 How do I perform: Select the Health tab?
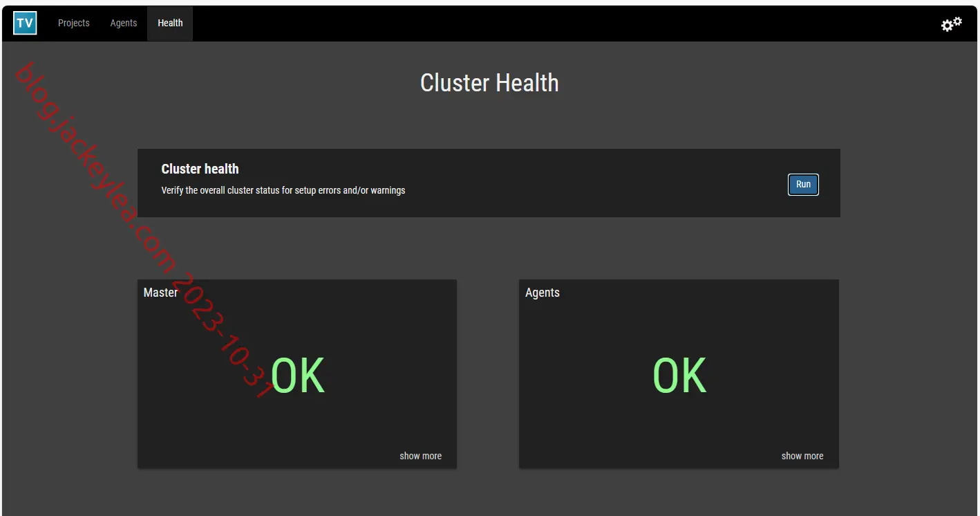click(170, 23)
